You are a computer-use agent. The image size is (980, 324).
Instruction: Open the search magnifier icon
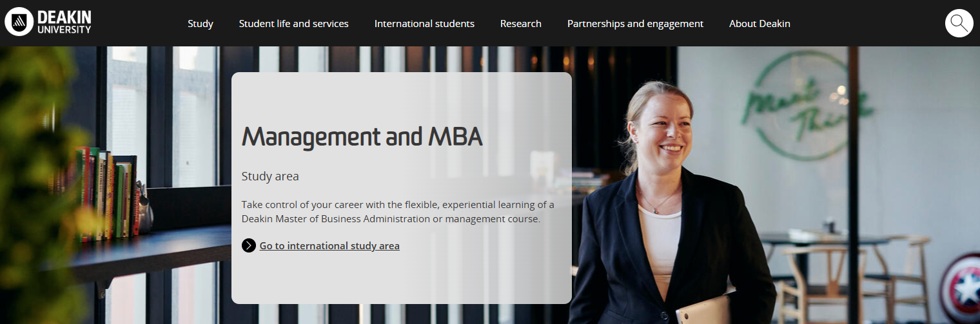959,23
